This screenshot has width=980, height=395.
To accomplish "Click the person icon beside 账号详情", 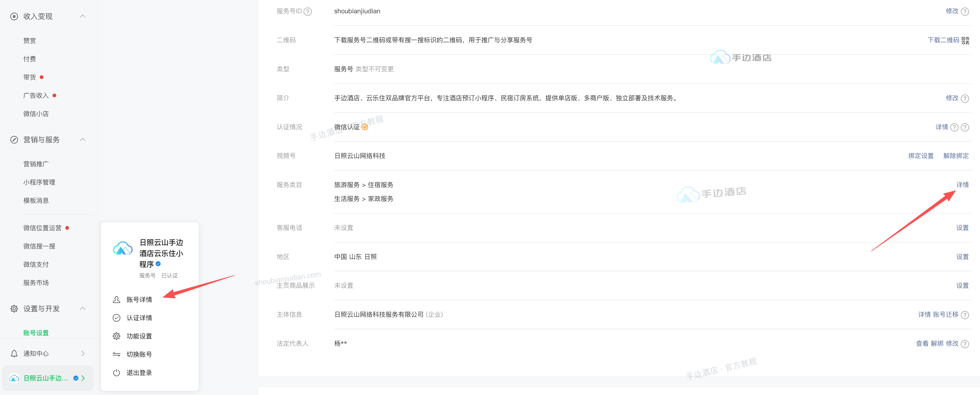I will pyautogui.click(x=117, y=300).
